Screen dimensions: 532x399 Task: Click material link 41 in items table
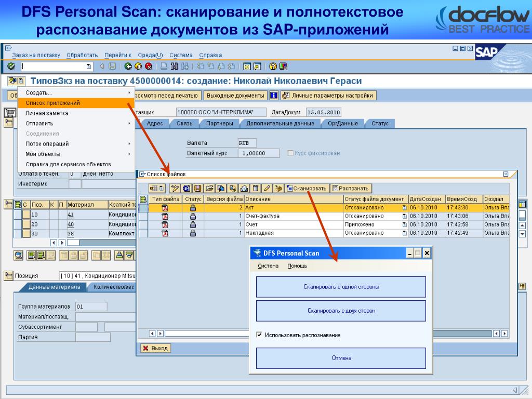(71, 215)
